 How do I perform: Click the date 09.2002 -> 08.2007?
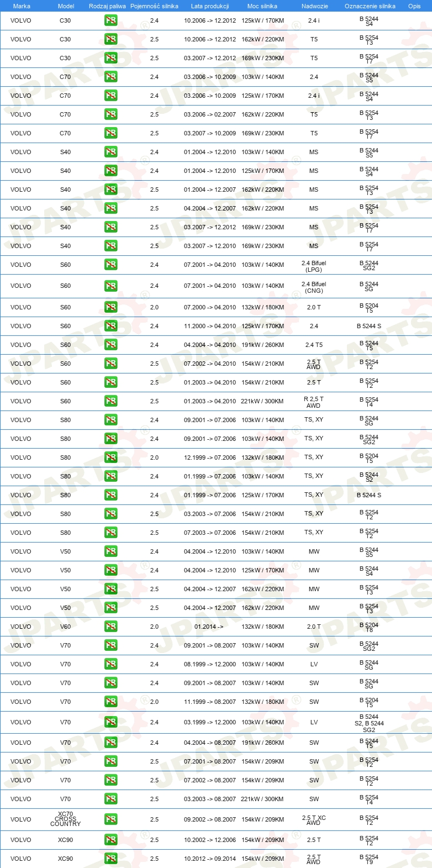tap(210, 819)
